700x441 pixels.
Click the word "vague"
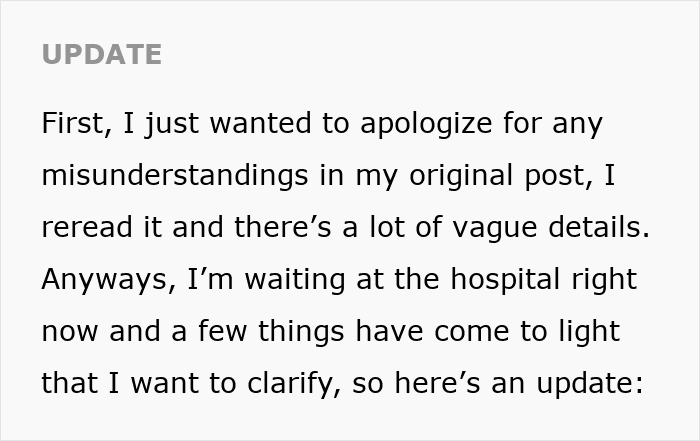coord(495,229)
